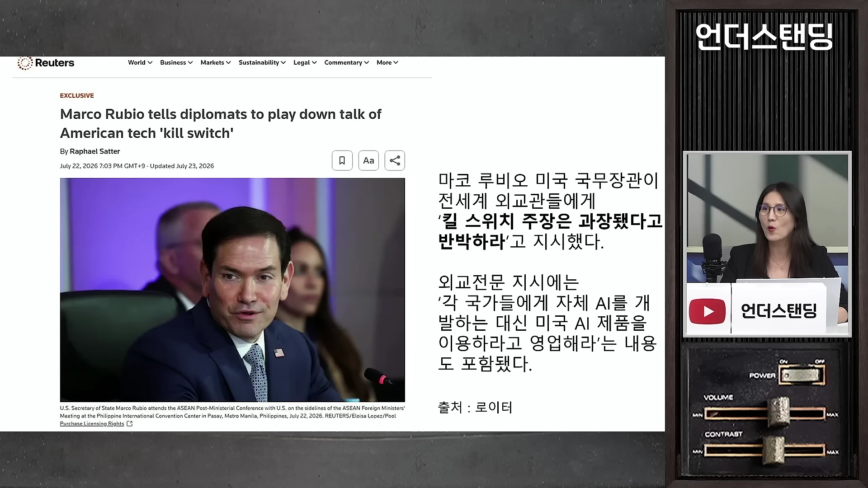Screen dimensions: 868x488
Task: Expand the Legal menu chevron
Action: pos(314,63)
